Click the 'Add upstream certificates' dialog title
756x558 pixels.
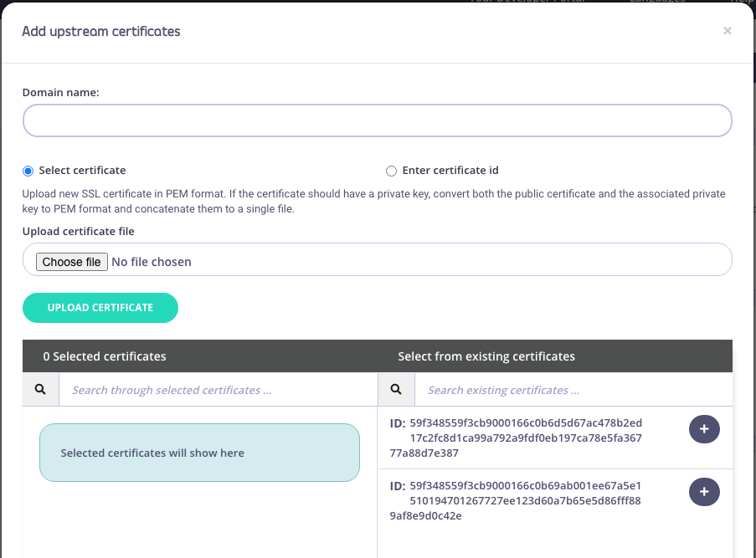coord(101,32)
